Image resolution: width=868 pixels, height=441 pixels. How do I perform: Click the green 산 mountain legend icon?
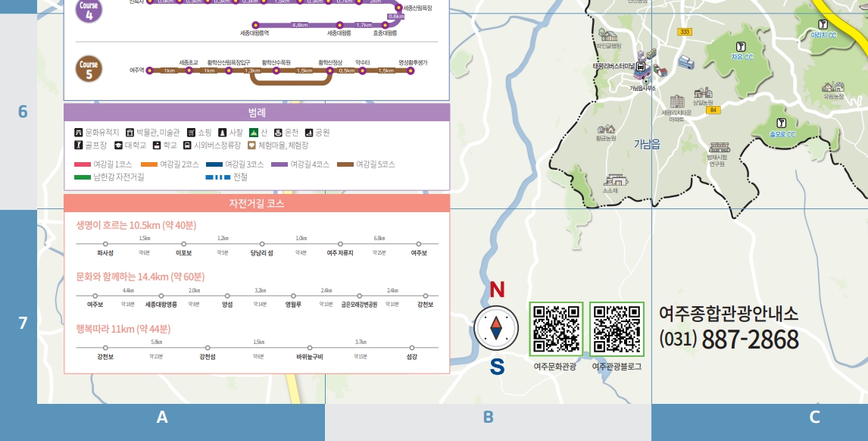(254, 133)
